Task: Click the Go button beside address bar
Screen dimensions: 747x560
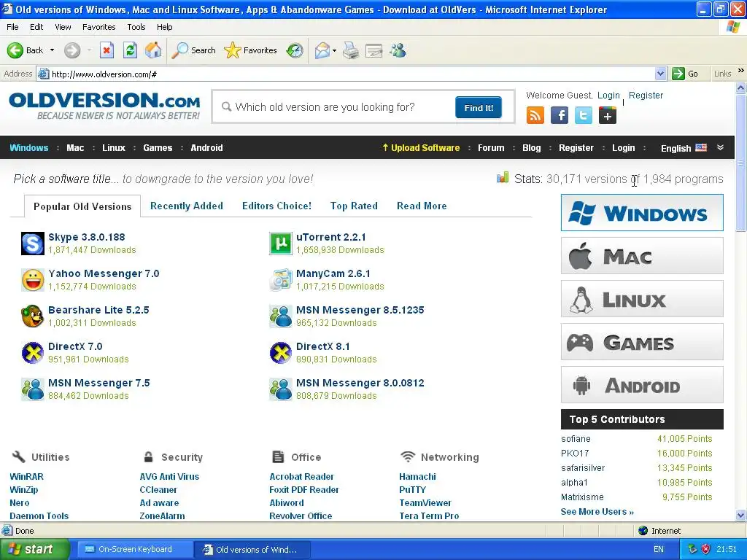Action: (685, 74)
